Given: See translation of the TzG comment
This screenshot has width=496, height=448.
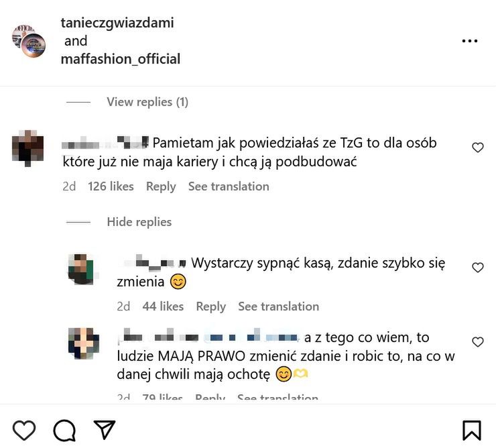Looking at the screenshot, I should tap(229, 186).
